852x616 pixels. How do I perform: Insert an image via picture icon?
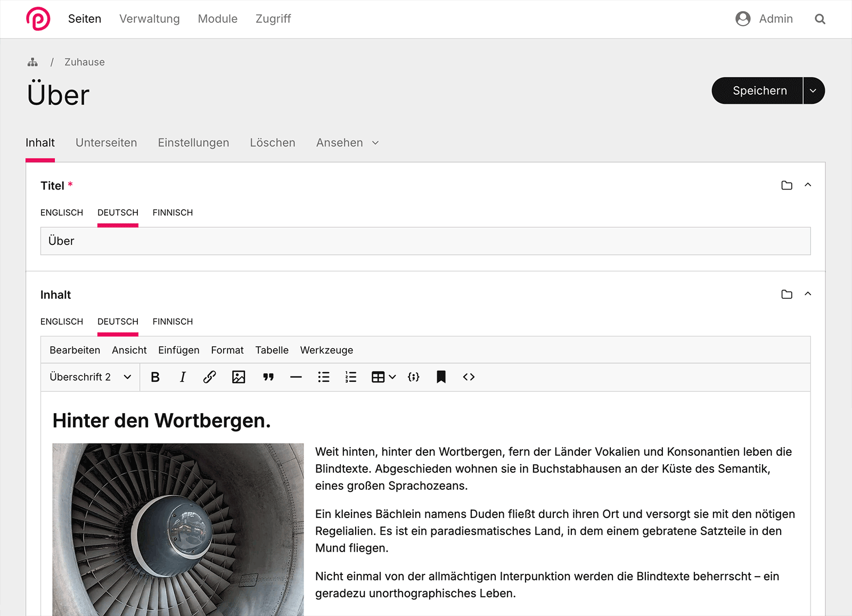coord(239,377)
